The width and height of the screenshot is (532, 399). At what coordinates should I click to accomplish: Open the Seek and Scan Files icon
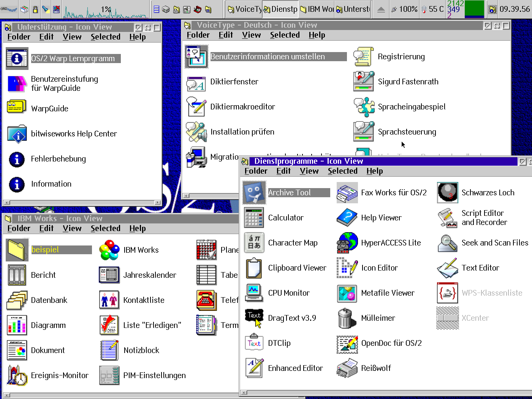[448, 243]
